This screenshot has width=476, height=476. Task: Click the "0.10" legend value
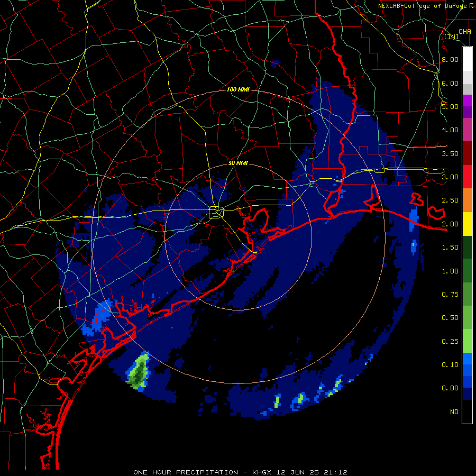(x=450, y=365)
